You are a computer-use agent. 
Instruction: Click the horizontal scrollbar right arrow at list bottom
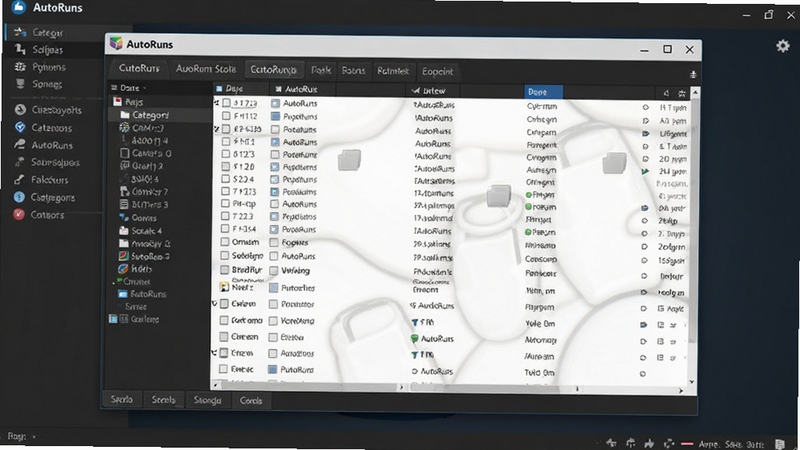681,390
